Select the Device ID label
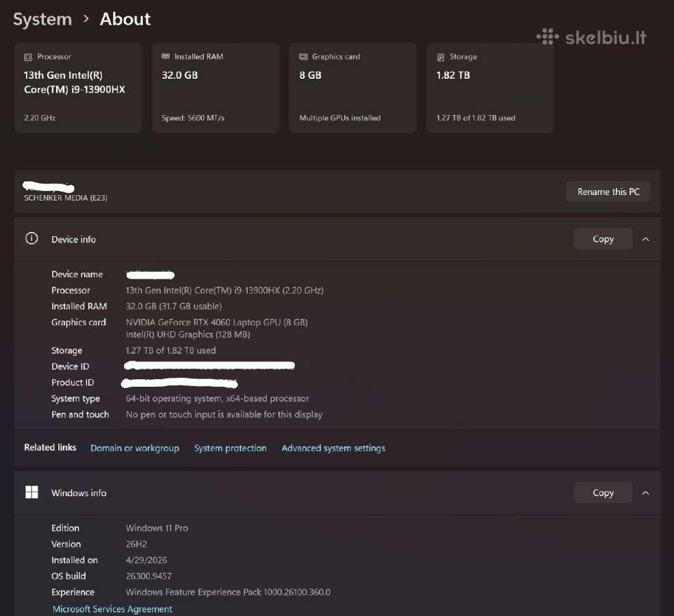The image size is (674, 616). point(70,366)
